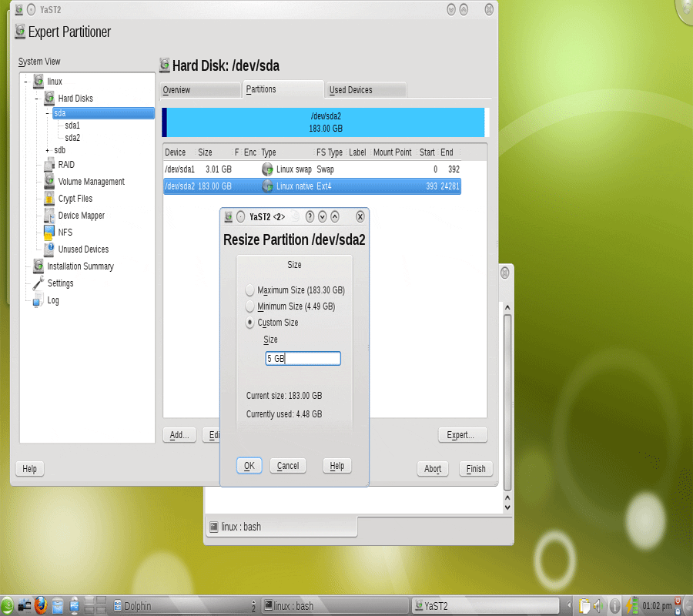Select sda in the System View tree
The width and height of the screenshot is (693, 616).
(103, 113)
